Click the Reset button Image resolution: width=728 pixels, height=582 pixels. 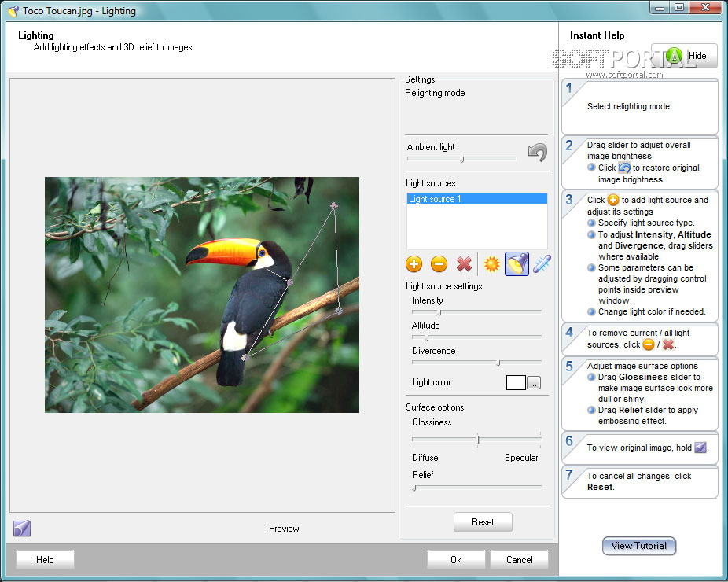click(x=483, y=522)
